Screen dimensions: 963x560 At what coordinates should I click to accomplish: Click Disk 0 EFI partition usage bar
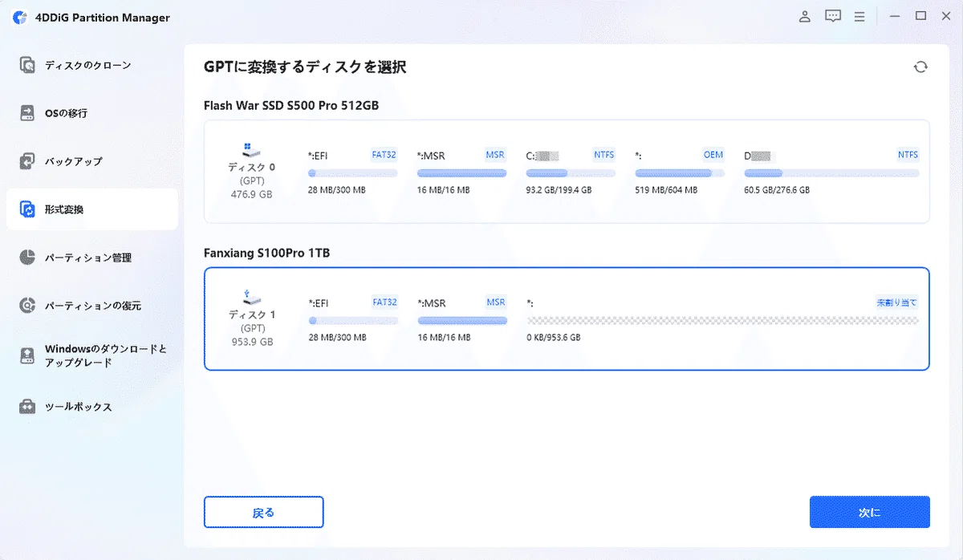point(353,173)
